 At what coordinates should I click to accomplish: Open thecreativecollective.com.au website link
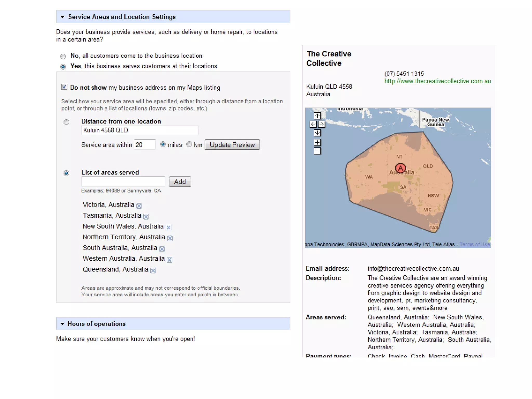point(437,81)
